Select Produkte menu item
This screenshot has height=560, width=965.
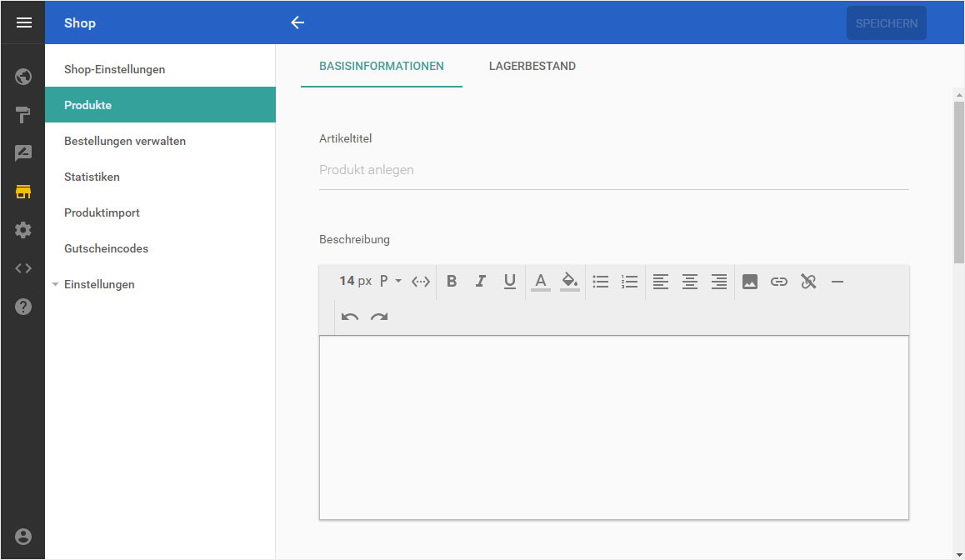point(160,105)
